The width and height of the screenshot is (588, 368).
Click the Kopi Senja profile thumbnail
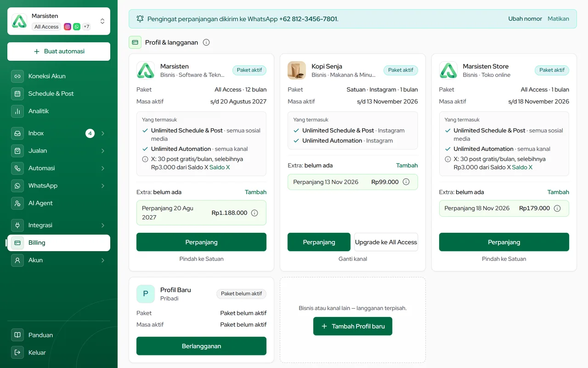(x=297, y=70)
